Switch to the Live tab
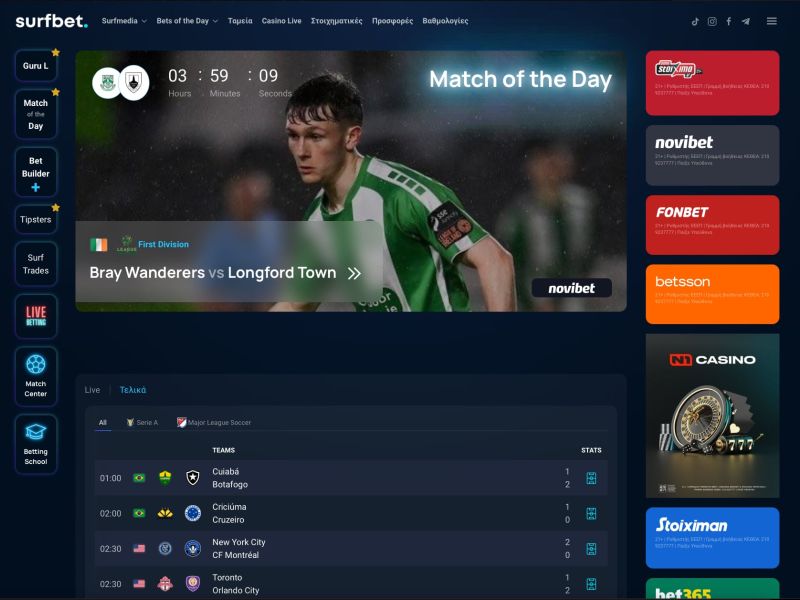Viewport: 800px width, 600px height. [92, 390]
